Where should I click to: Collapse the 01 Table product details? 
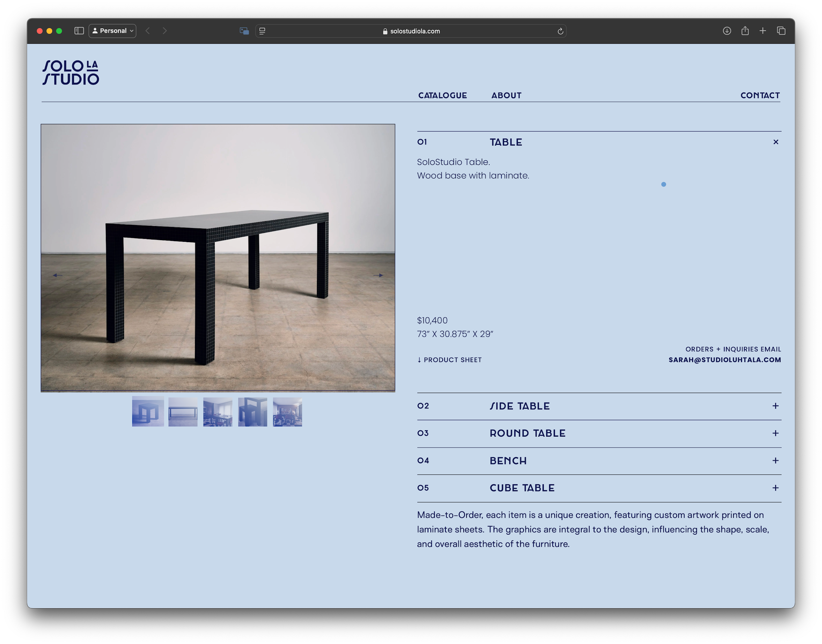point(776,142)
